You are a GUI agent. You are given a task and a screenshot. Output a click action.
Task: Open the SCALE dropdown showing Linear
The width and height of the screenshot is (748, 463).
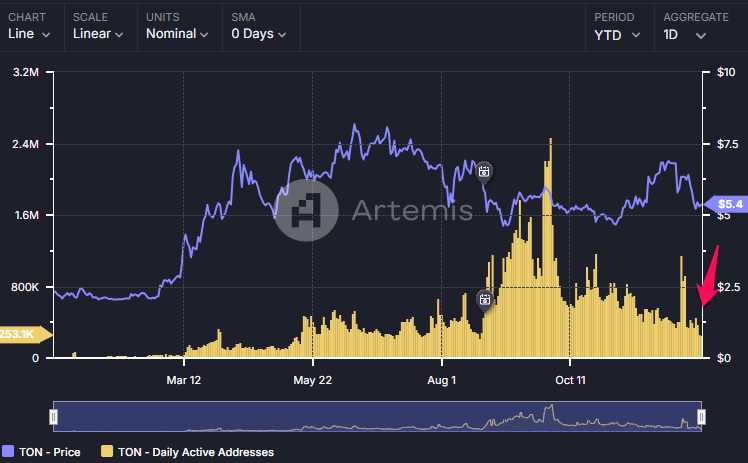98,34
